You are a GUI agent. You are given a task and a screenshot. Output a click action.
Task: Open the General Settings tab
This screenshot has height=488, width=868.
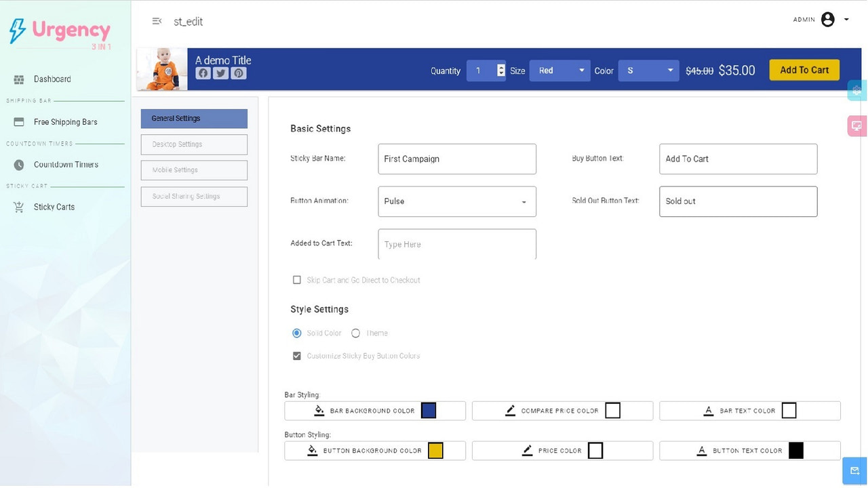click(194, 119)
